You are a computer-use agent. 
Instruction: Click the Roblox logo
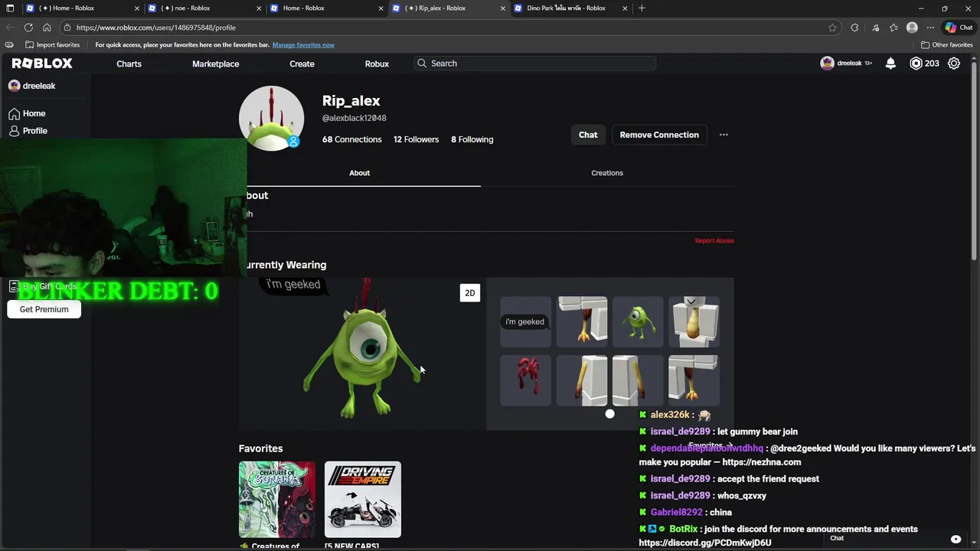(42, 64)
